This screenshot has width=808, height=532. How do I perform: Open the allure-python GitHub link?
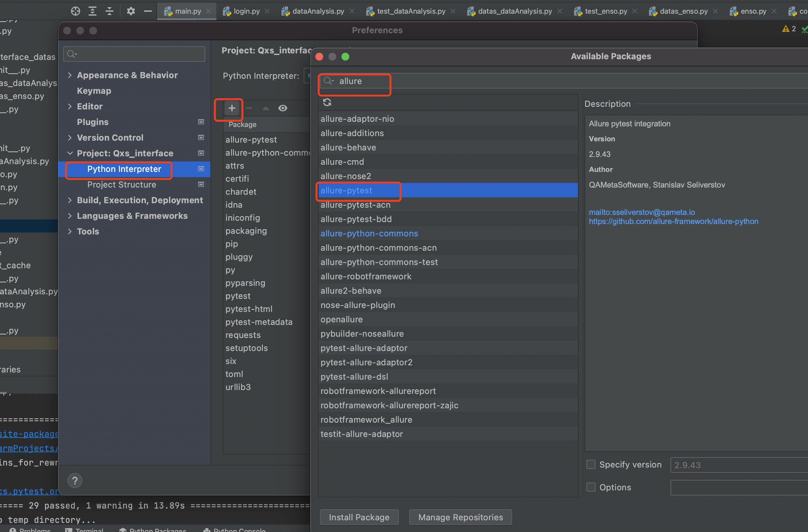click(x=673, y=221)
